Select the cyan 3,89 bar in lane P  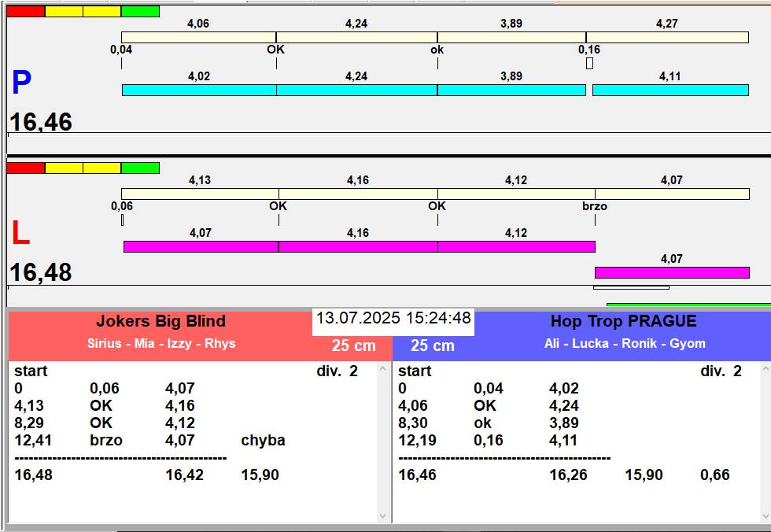(x=511, y=90)
